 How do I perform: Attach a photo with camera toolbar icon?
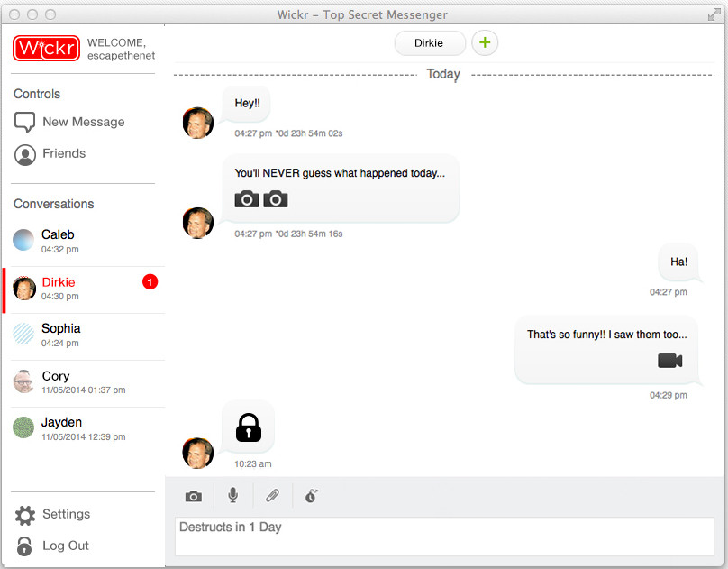click(194, 496)
